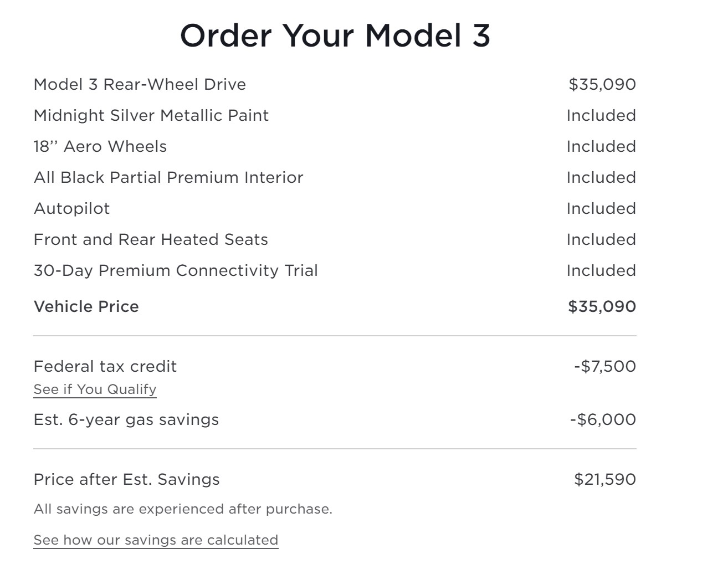Open "See how our savings are calculated"
Image resolution: width=728 pixels, height=564 pixels.
[156, 540]
